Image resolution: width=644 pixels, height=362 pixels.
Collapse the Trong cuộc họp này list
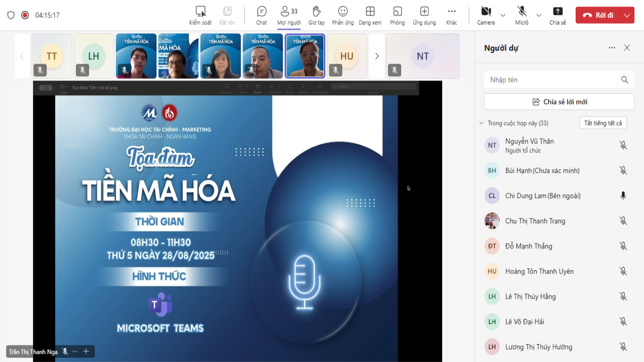pyautogui.click(x=481, y=123)
